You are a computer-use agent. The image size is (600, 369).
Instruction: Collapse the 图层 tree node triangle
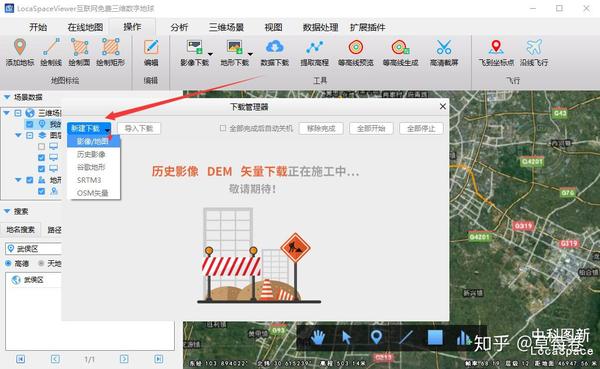pos(18,135)
